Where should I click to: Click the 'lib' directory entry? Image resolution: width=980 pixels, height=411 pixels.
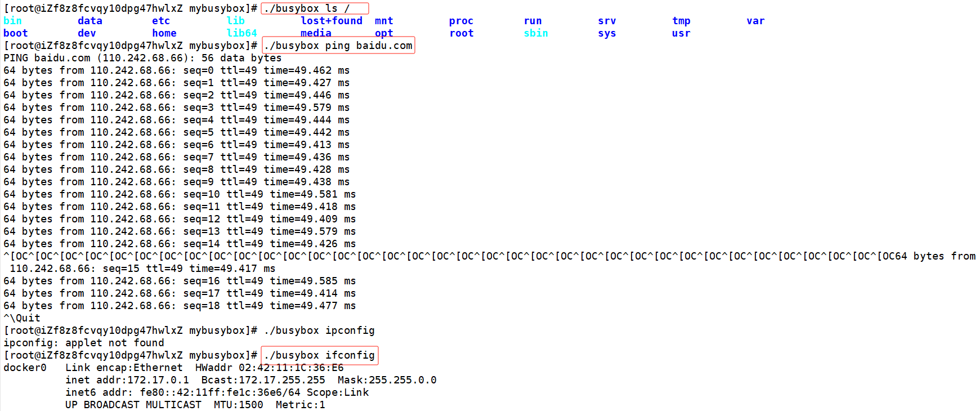tap(235, 21)
